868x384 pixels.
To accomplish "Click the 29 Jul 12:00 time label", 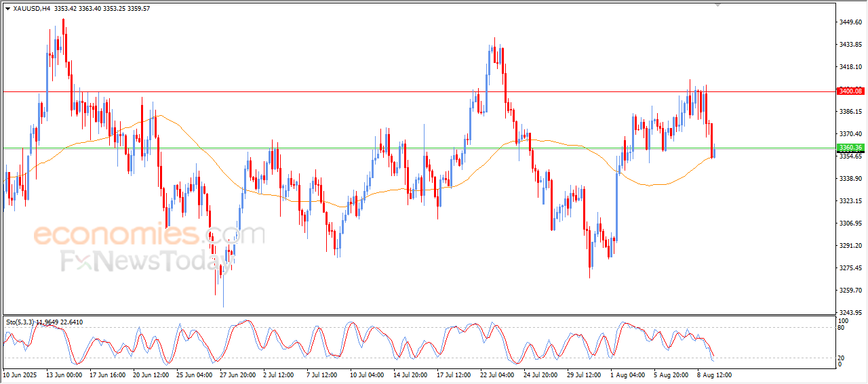I will click(x=585, y=375).
